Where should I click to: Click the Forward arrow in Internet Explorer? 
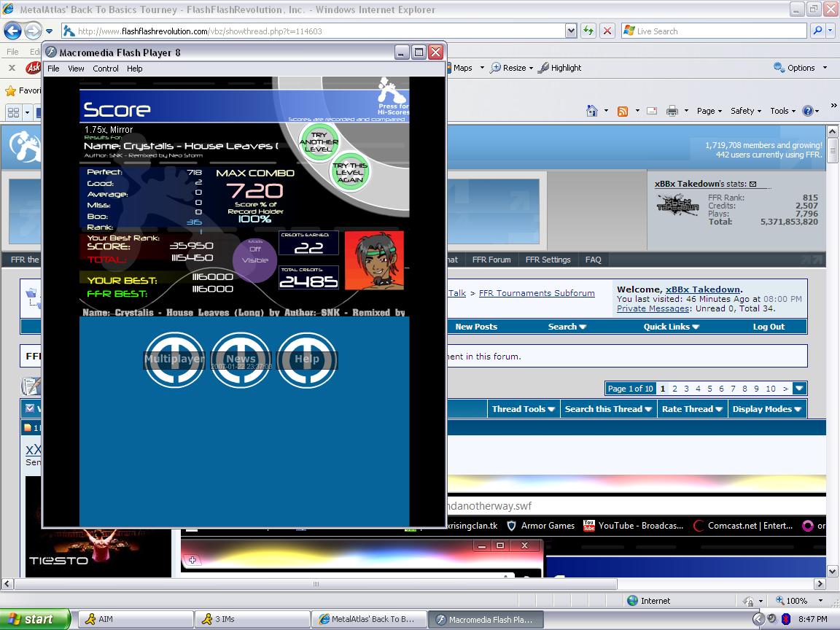tap(34, 31)
